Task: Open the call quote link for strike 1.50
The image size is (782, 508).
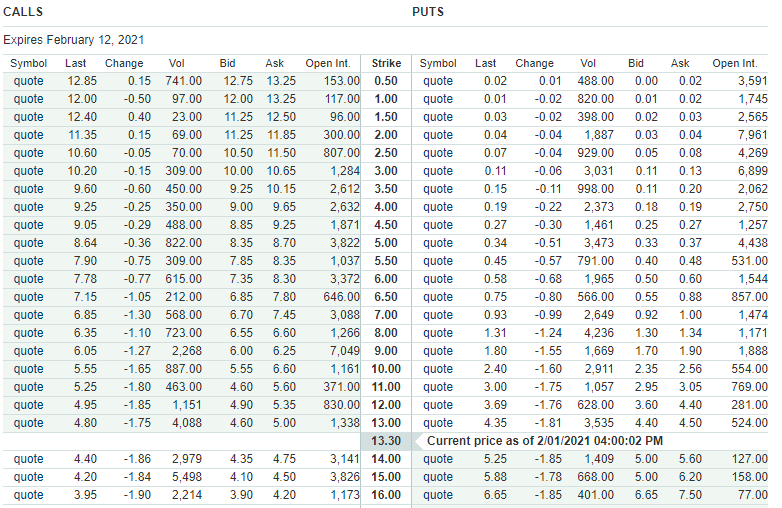Action: click(x=28, y=117)
